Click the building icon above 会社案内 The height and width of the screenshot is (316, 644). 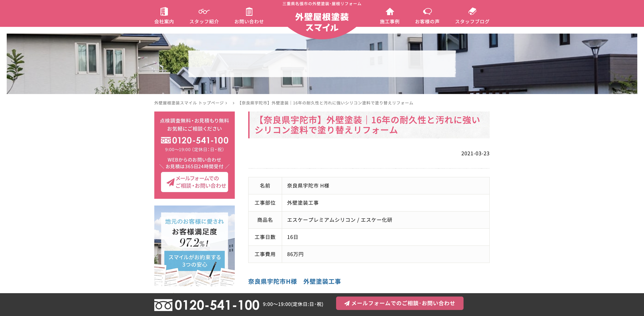[164, 12]
